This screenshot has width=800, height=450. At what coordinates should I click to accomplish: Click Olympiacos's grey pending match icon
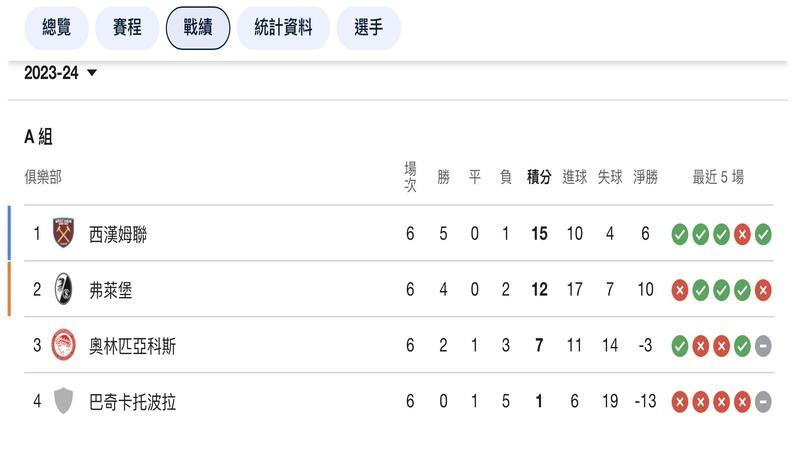[763, 346]
